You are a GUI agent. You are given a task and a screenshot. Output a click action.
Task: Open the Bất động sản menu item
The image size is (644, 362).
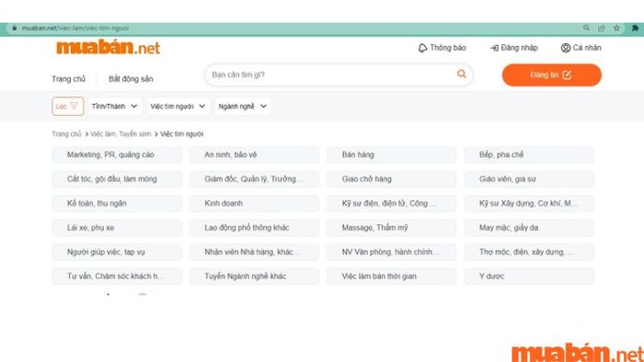131,79
